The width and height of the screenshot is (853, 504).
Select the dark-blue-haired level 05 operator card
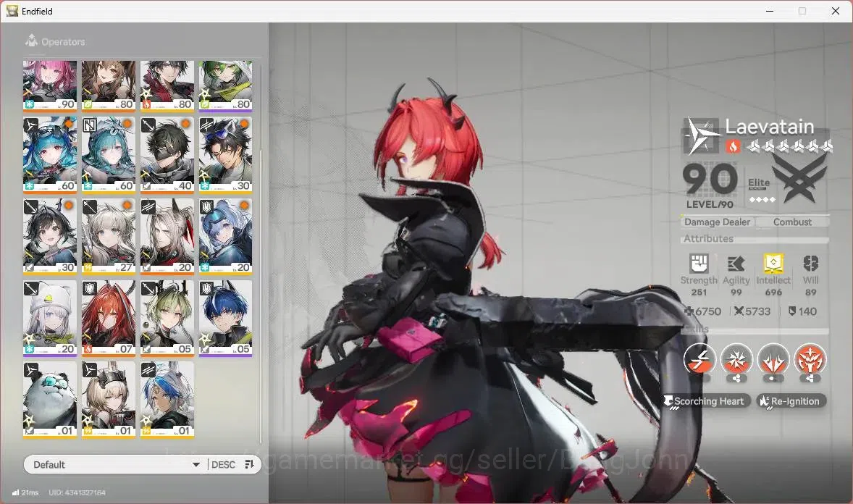(x=225, y=319)
